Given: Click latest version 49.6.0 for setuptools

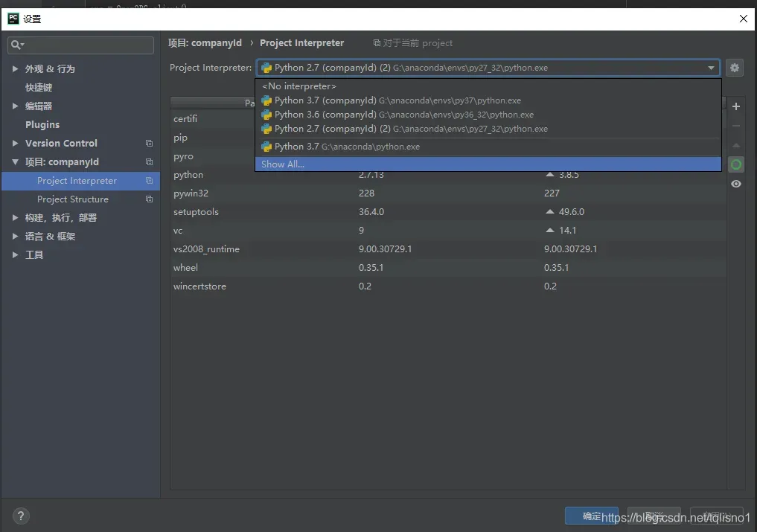Looking at the screenshot, I should point(571,212).
